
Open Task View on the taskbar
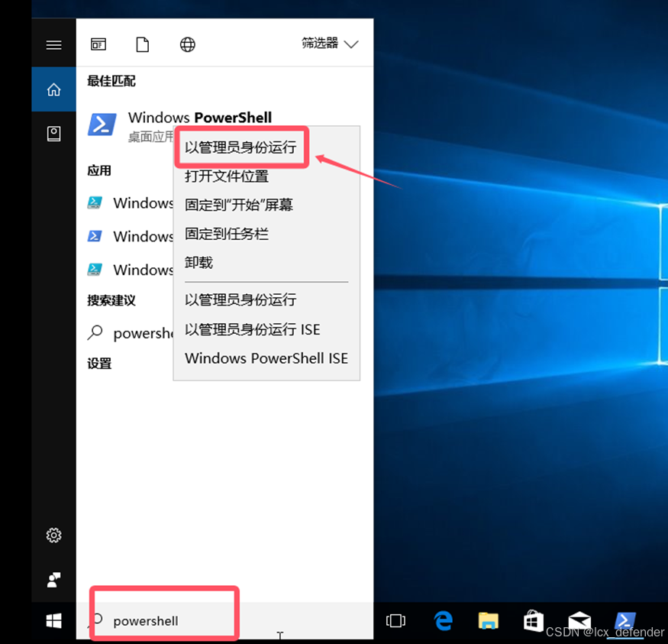click(x=395, y=621)
